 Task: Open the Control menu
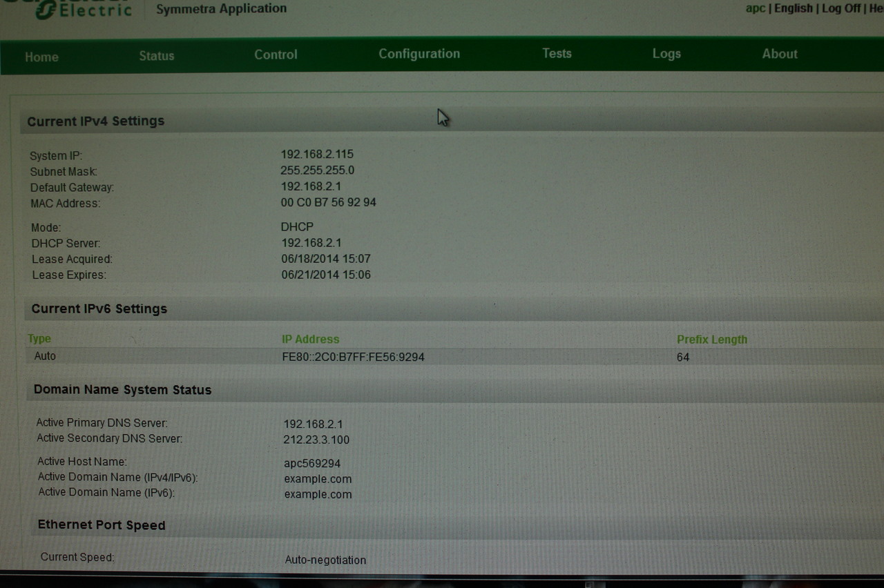[x=276, y=55]
